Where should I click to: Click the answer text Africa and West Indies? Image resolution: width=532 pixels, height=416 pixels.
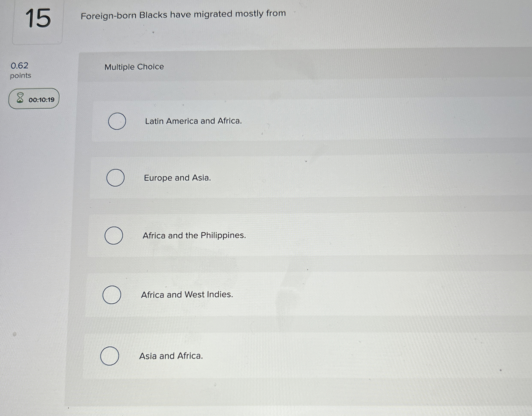187,294
